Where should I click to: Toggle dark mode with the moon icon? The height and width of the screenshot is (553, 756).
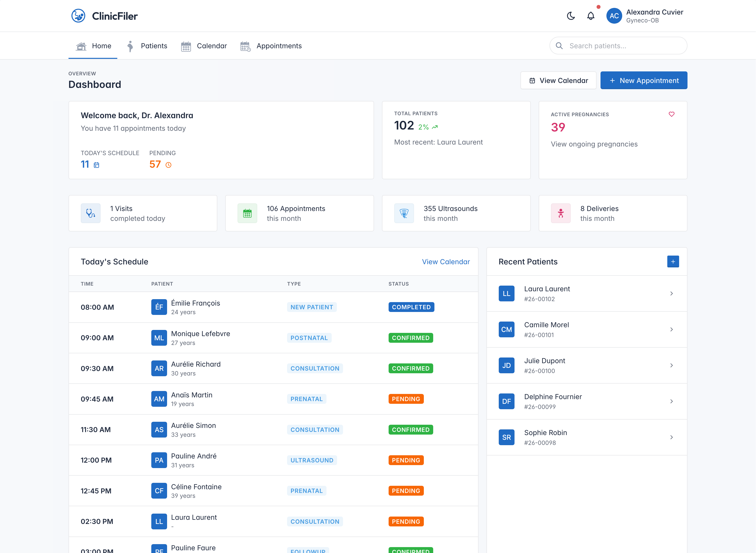click(571, 16)
